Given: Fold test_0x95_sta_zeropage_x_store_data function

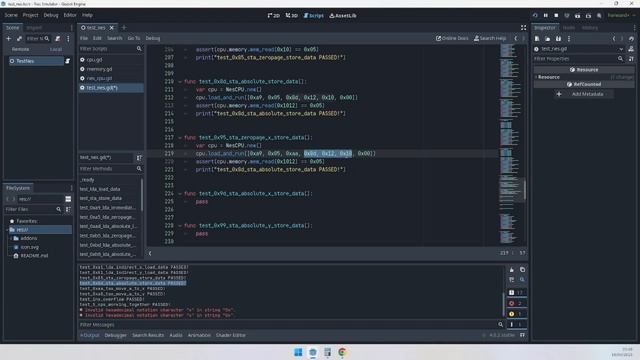Looking at the screenshot, I should [x=180, y=138].
